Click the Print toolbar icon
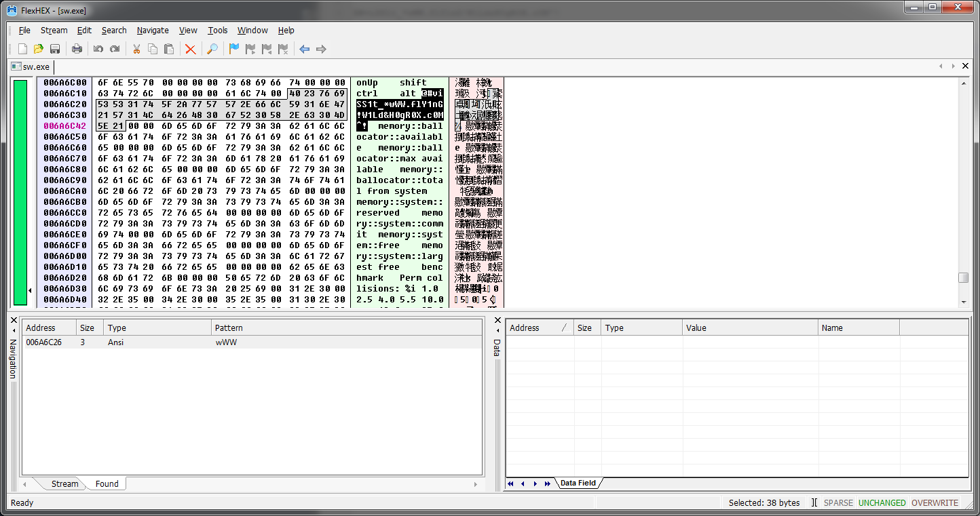This screenshot has height=516, width=980. [x=77, y=49]
